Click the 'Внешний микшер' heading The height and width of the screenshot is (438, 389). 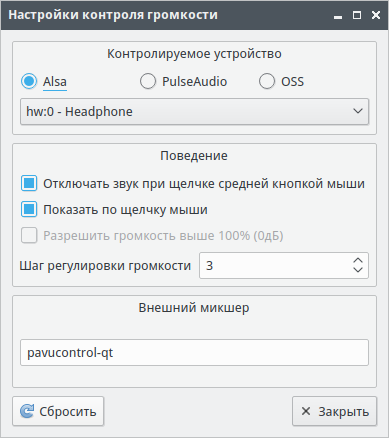pos(194,307)
